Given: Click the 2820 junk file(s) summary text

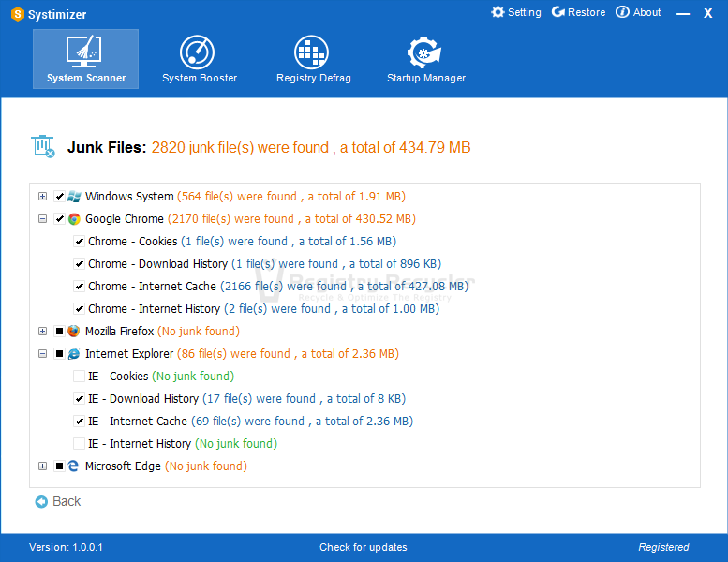Looking at the screenshot, I should click(311, 148).
